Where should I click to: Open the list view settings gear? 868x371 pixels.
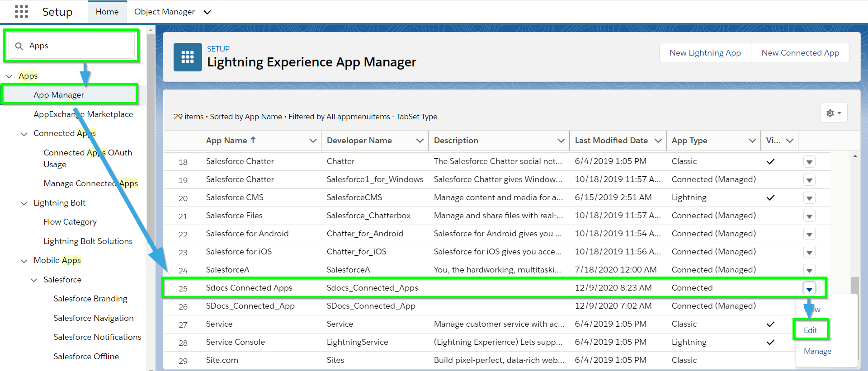pos(834,113)
